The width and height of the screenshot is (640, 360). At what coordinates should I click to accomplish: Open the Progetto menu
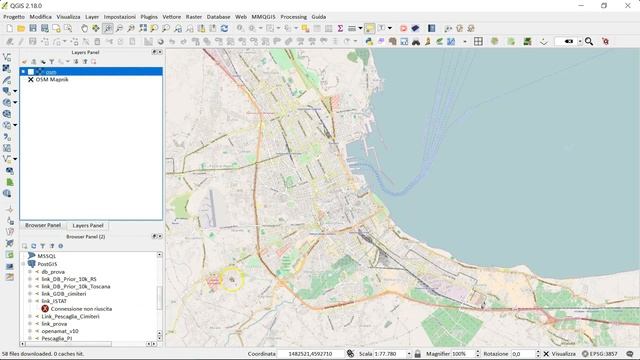[x=14, y=17]
